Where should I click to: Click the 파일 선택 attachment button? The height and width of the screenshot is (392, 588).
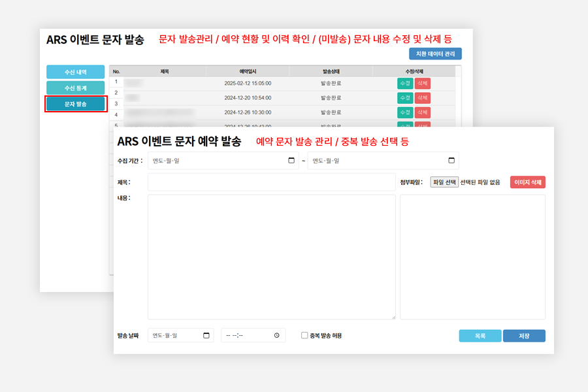[x=444, y=182]
